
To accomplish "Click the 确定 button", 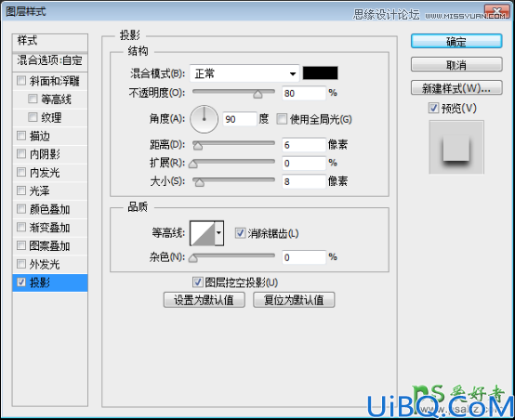I will (x=456, y=42).
